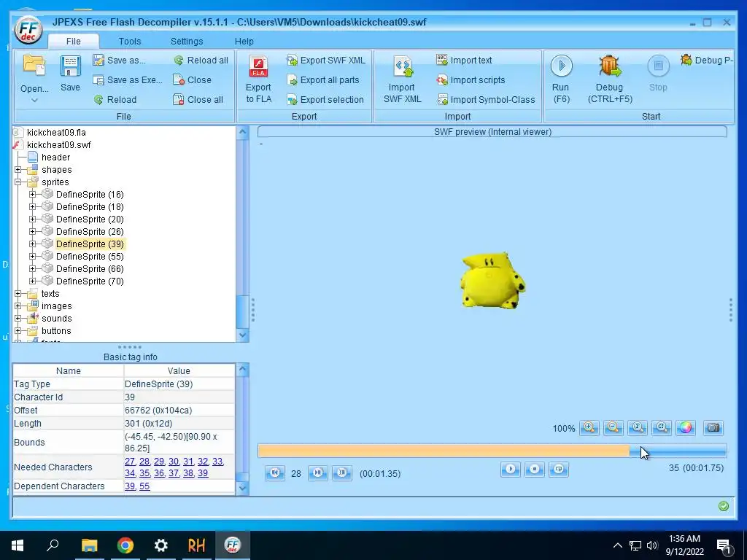The image size is (747, 560).
Task: Click Import scripts
Action: 471,80
